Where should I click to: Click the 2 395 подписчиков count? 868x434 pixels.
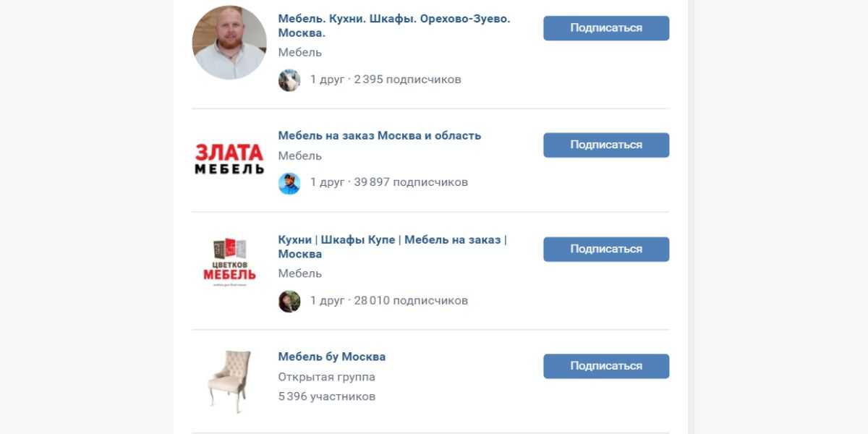click(407, 80)
